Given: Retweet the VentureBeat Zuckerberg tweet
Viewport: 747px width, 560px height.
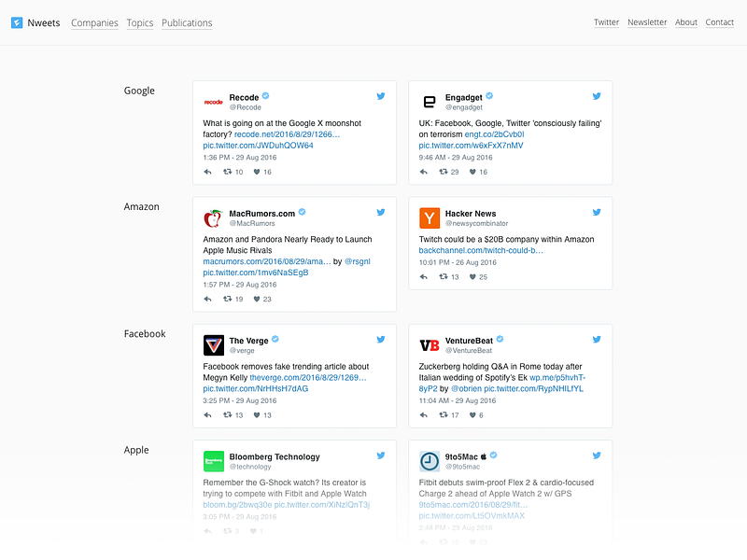Looking at the screenshot, I should coord(443,414).
